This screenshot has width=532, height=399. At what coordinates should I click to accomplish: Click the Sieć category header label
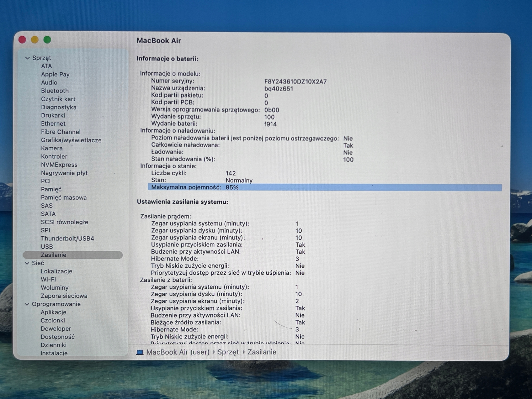click(x=38, y=263)
